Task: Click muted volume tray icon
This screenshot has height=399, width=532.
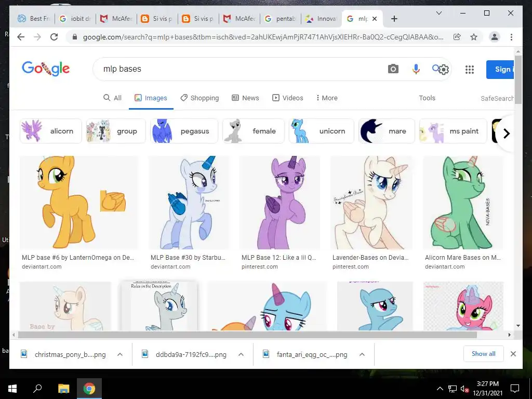Action: [464, 389]
